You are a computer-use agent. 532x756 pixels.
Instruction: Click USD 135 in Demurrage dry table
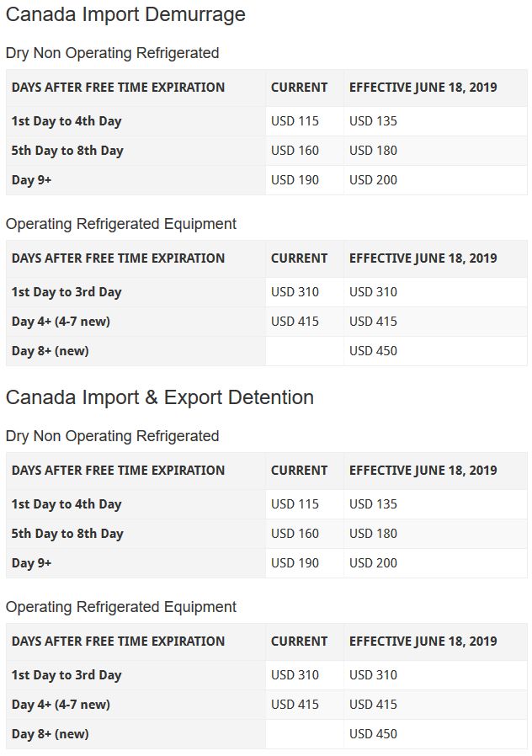[x=373, y=121]
